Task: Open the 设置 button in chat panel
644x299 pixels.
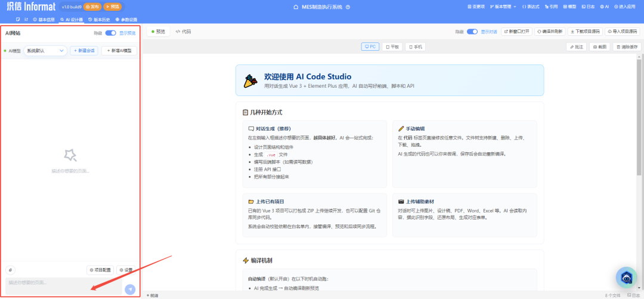Action: point(126,270)
